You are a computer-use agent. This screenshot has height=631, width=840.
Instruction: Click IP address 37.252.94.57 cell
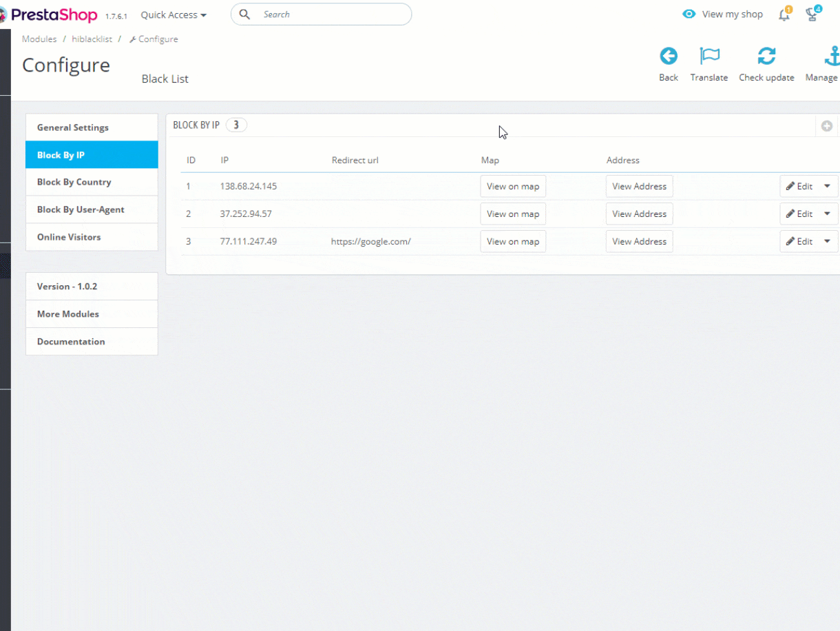click(x=246, y=214)
